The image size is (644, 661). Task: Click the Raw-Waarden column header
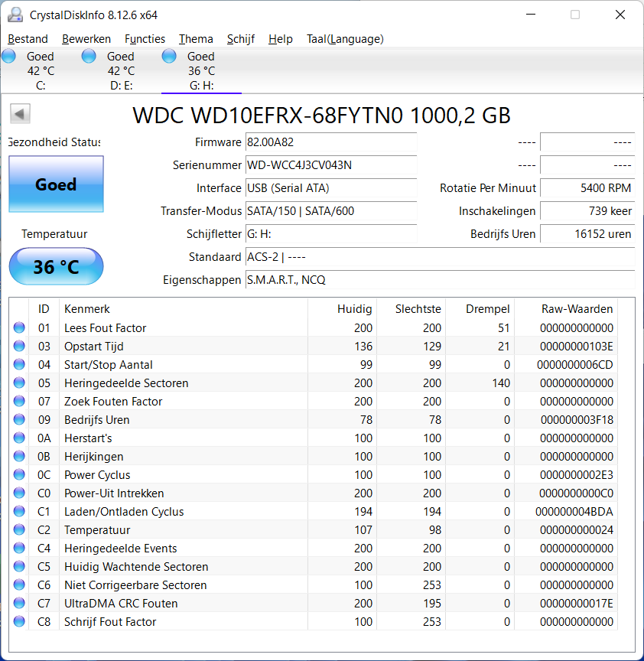click(x=566, y=309)
